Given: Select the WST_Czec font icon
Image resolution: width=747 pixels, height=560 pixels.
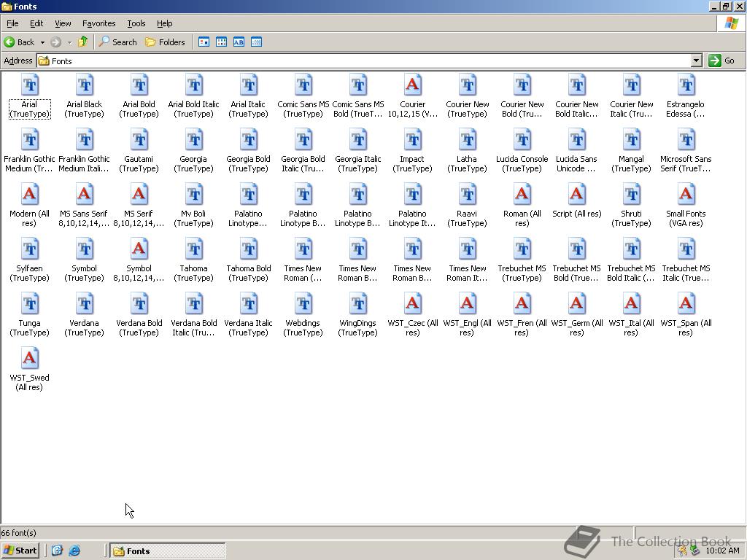Looking at the screenshot, I should tap(413, 304).
